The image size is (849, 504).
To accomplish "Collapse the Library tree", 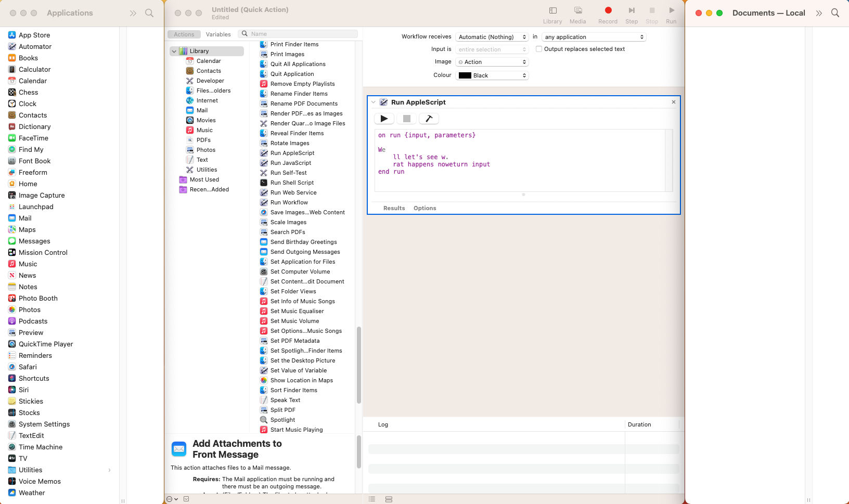I will pos(174,51).
